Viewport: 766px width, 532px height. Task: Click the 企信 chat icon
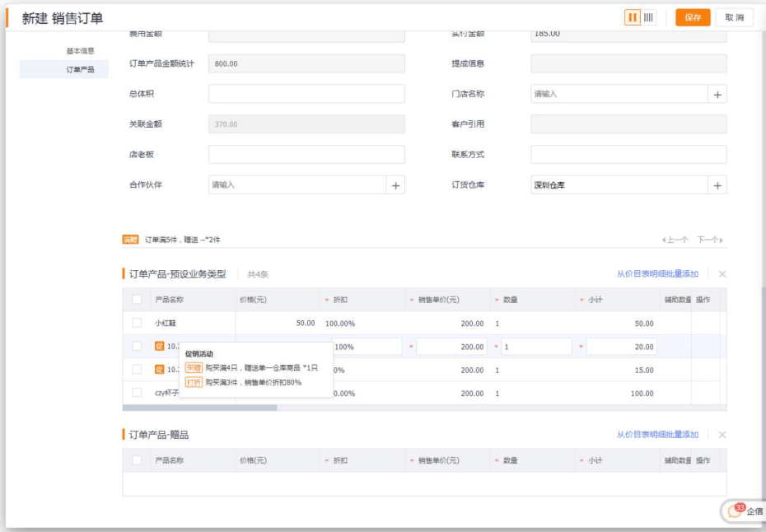pyautogui.click(x=745, y=511)
